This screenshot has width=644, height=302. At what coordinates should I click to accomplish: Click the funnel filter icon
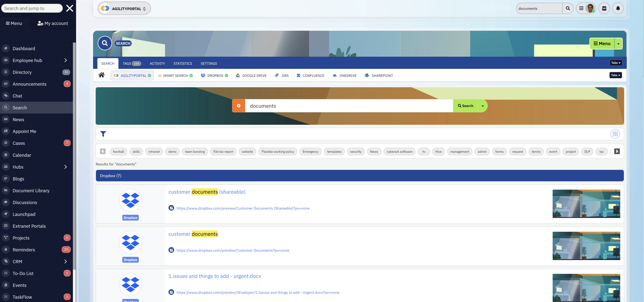point(103,134)
